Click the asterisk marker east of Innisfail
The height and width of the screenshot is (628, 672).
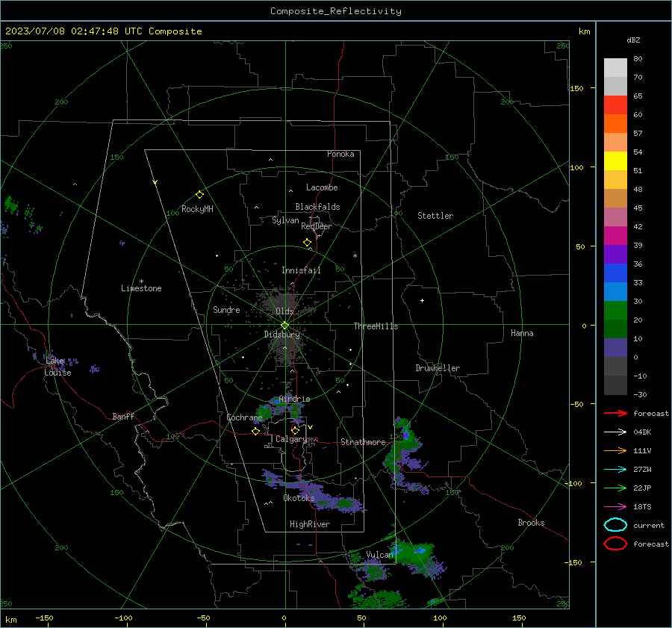point(355,256)
